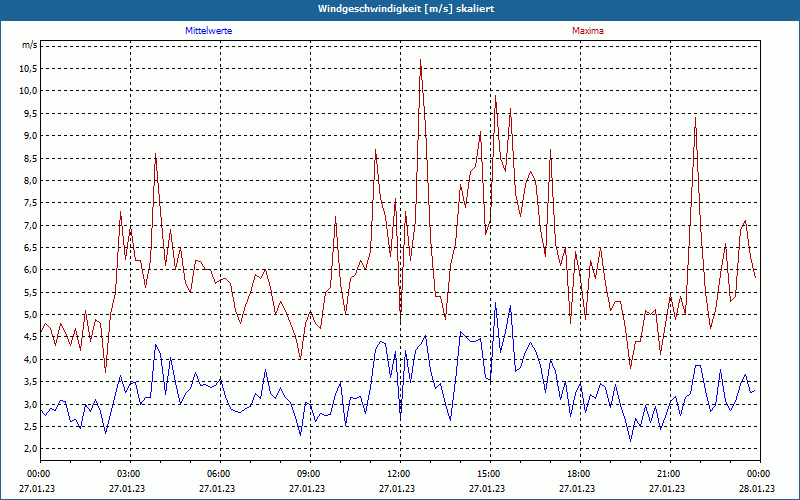The image size is (800, 500).
Task: Click the 12:00 time axis label
Action: click(397, 474)
